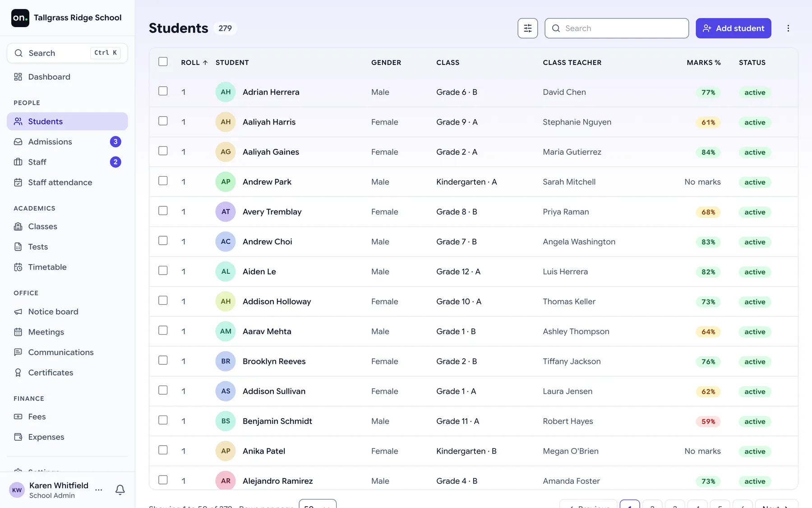Click Aiden Le's AL avatar
The width and height of the screenshot is (812, 508).
tap(226, 271)
